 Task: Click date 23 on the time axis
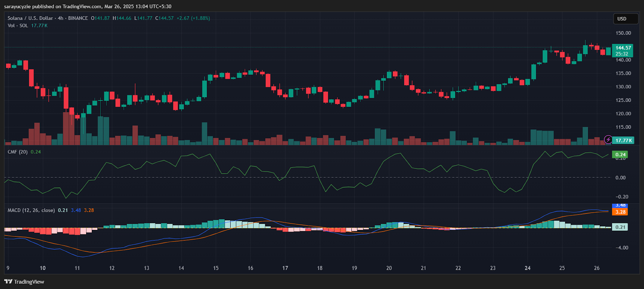point(493,268)
